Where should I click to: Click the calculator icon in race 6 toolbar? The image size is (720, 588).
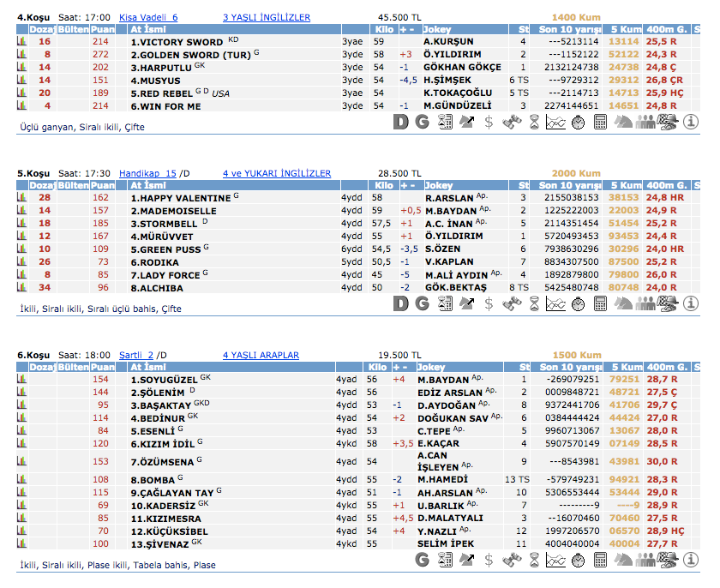(x=600, y=560)
